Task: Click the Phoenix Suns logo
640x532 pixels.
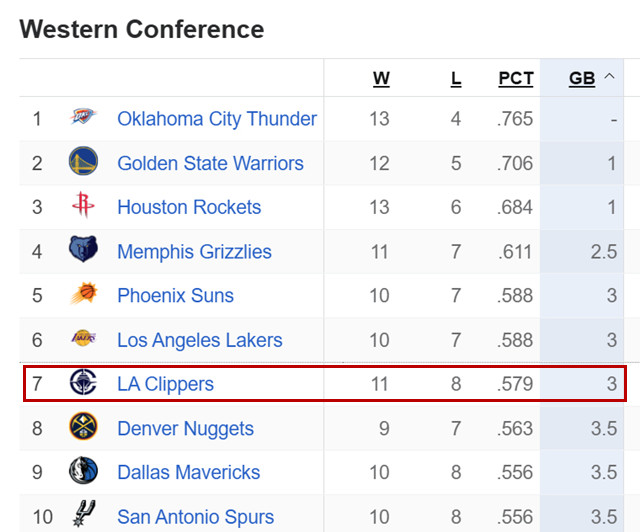Action: pyautogui.click(x=84, y=293)
